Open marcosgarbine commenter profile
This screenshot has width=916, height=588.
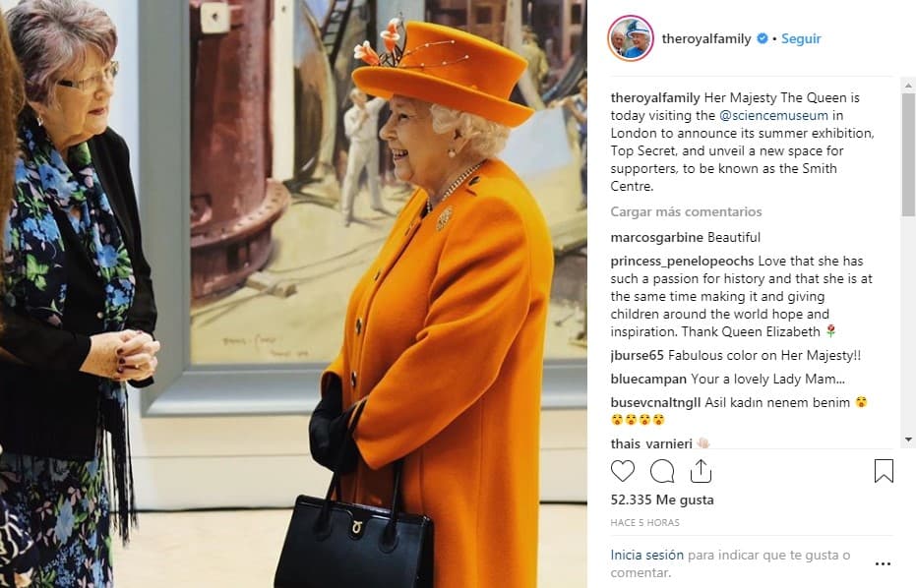tap(656, 238)
